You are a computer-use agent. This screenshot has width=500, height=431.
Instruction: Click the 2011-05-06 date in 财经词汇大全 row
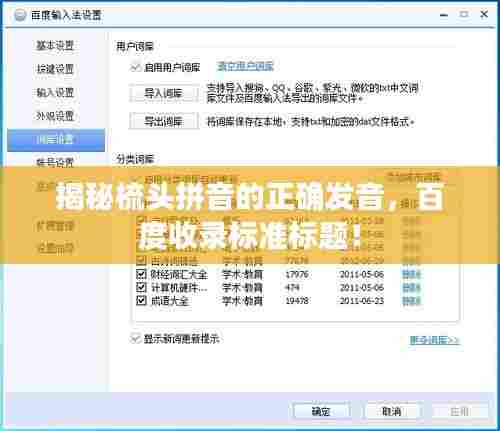(x=362, y=274)
